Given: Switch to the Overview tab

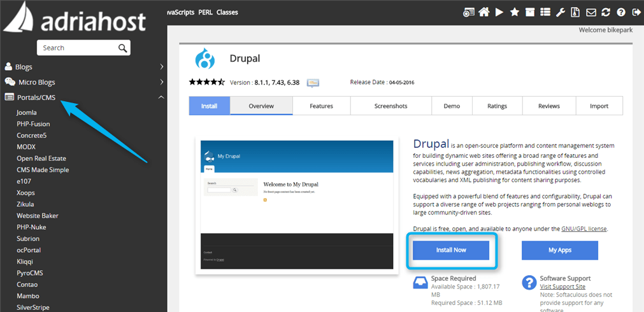Looking at the screenshot, I should click(261, 106).
